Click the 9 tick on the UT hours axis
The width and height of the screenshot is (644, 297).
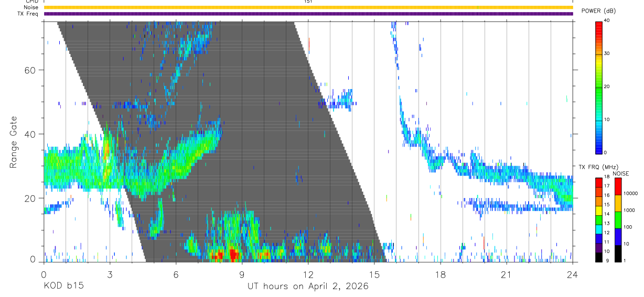242,274
